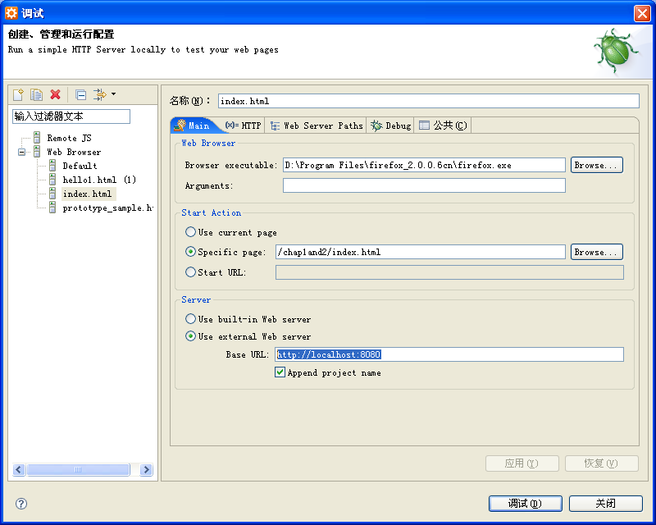Select the hello1.html (1) configuration

click(99, 180)
